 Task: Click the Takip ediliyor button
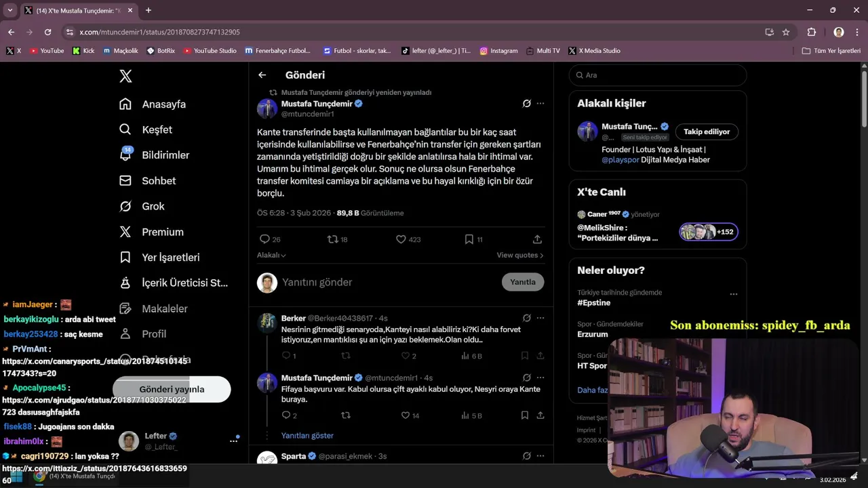click(707, 131)
